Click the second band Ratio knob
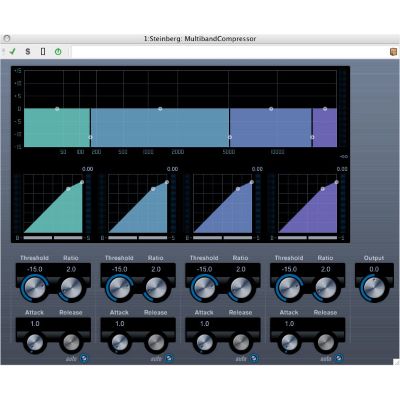Screen dimensions: 400x400 156,288
